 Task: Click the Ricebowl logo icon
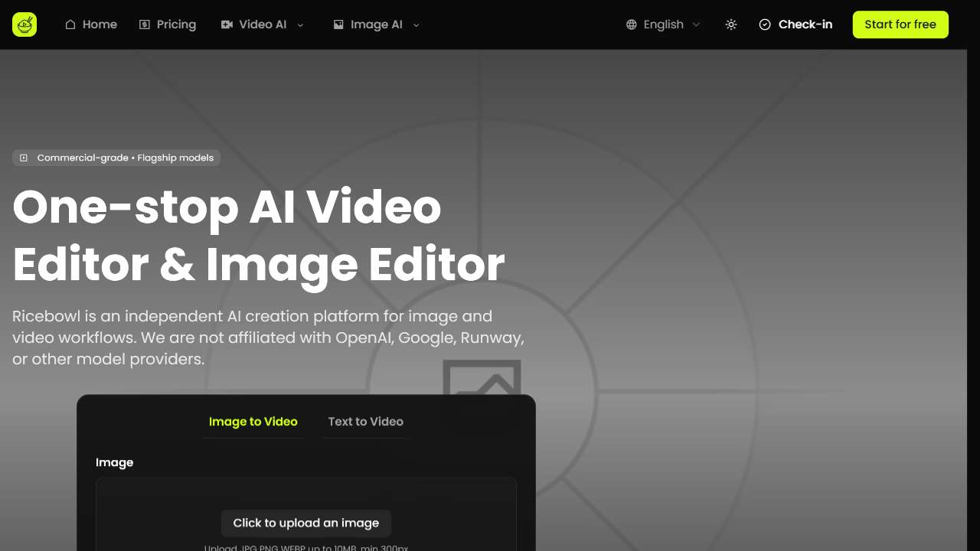click(x=24, y=24)
